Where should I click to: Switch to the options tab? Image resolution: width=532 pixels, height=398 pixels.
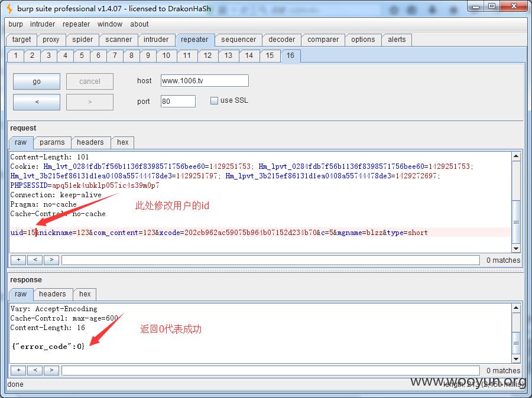363,40
